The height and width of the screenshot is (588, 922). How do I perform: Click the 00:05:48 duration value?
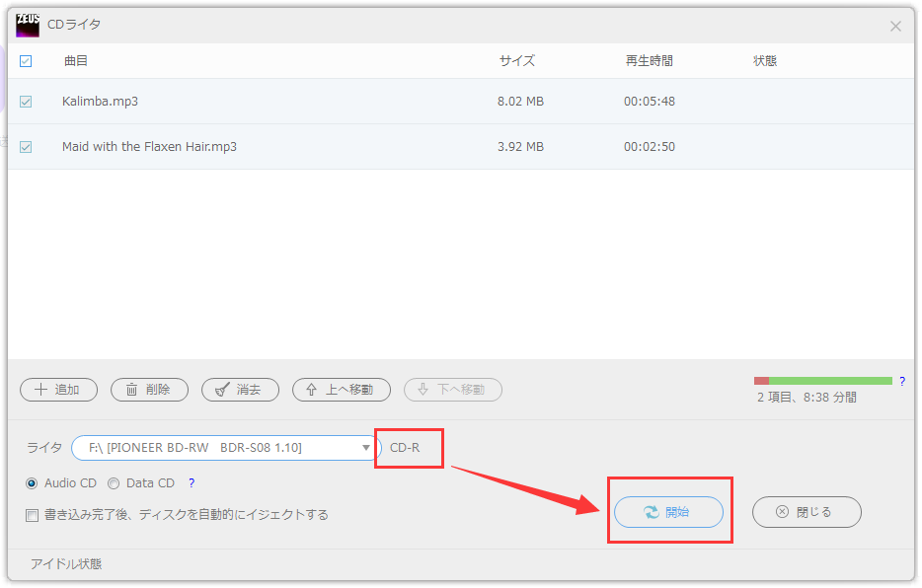click(650, 101)
